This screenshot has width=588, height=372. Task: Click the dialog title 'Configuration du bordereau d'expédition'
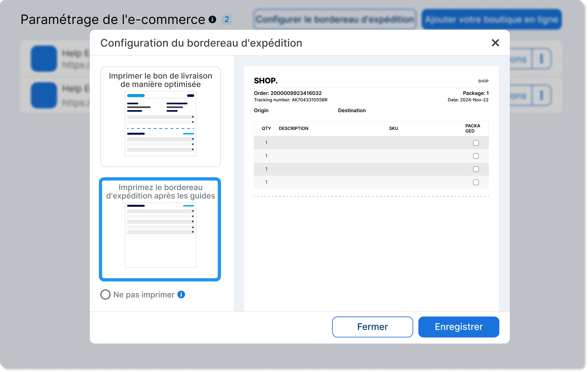[x=201, y=43]
